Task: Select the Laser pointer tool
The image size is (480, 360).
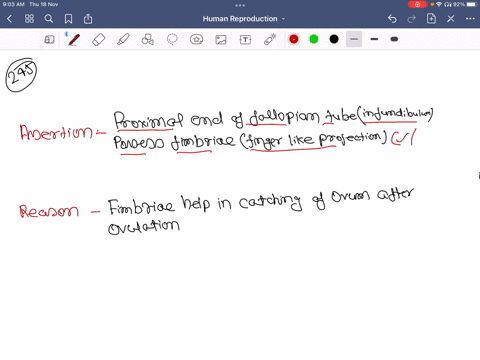Action: (x=270, y=40)
